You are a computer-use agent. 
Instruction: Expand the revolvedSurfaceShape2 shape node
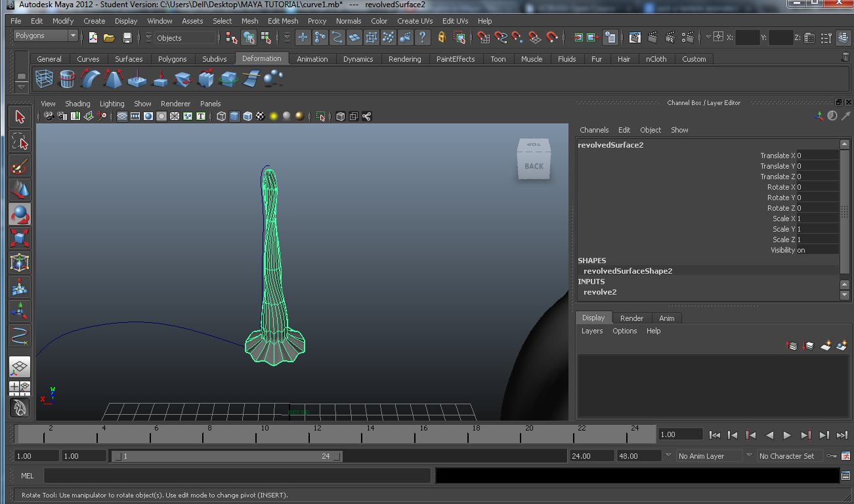tap(628, 271)
